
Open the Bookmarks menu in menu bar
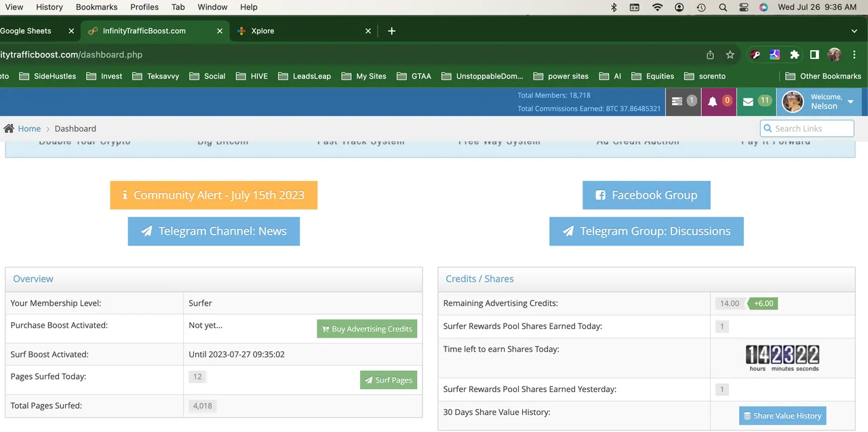(x=96, y=7)
